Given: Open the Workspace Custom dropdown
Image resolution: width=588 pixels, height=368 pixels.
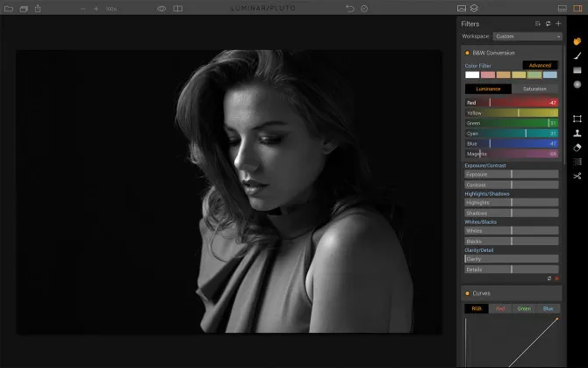Looking at the screenshot, I should 527,37.
